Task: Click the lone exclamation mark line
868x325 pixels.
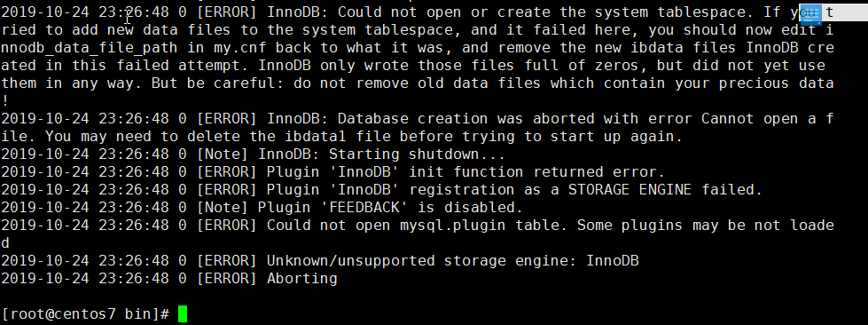Action: click(5, 101)
